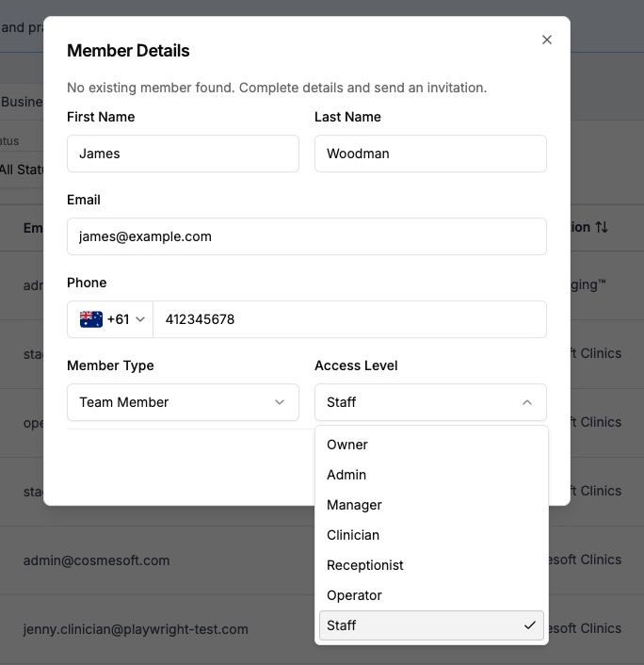The width and height of the screenshot is (644, 665).
Task: Click admin@cosmesoft.com in the background table
Action: (96, 560)
